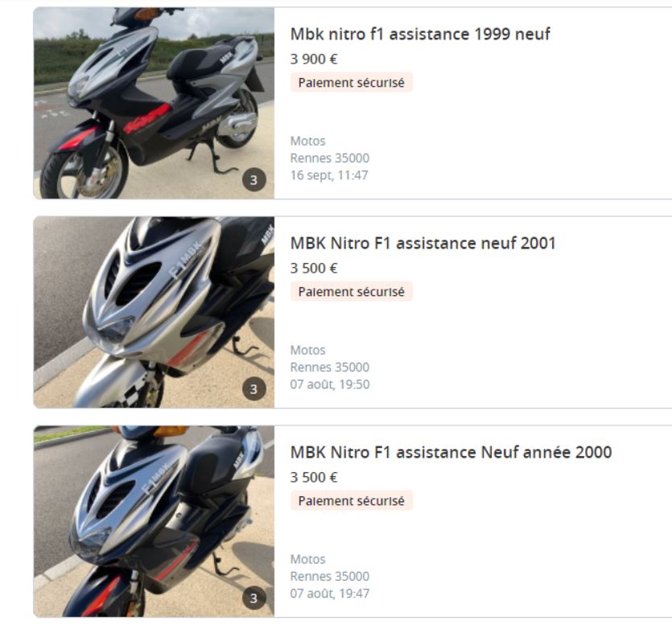Screen dimensions: 672x629
Task: Select Motos category on the 1999 listing
Action: pyautogui.click(x=307, y=141)
